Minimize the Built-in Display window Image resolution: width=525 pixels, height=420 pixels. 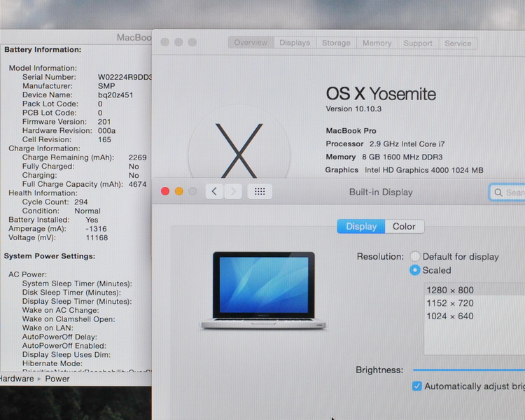(178, 191)
